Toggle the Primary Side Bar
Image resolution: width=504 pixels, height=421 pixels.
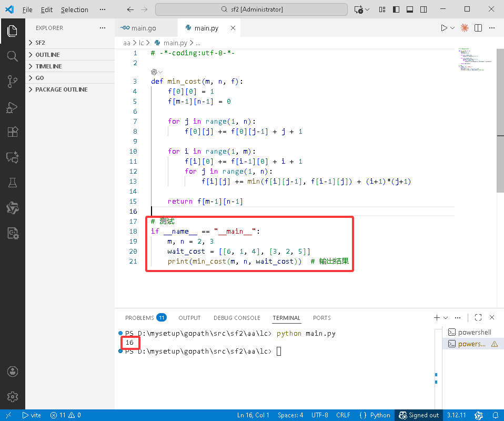[396, 9]
